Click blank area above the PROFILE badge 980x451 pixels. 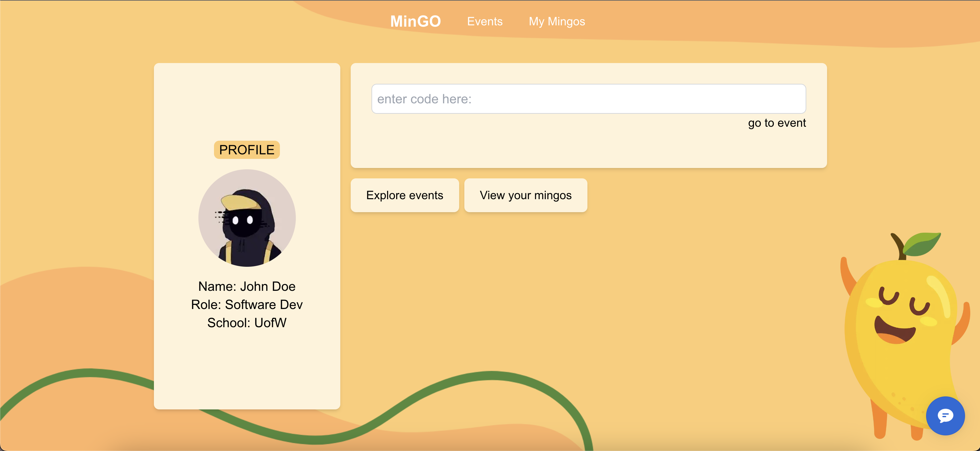click(x=246, y=103)
